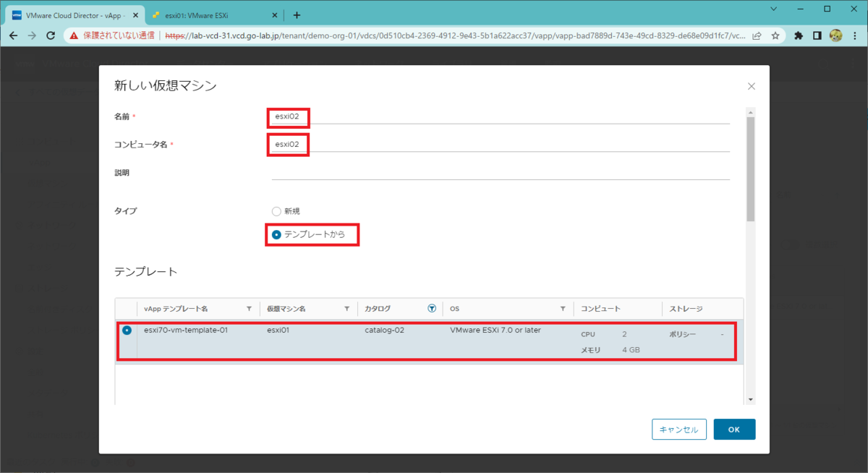
Task: Click the catalog-02 cell
Action: [384, 331]
